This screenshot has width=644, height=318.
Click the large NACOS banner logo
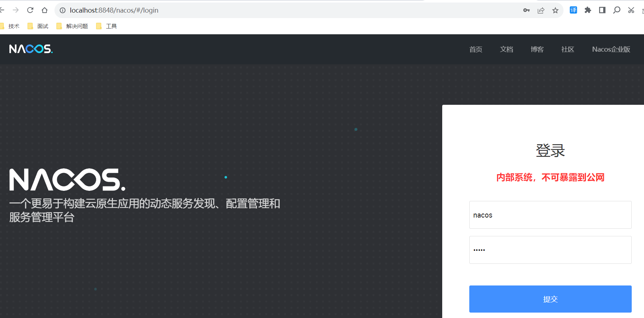point(67,180)
